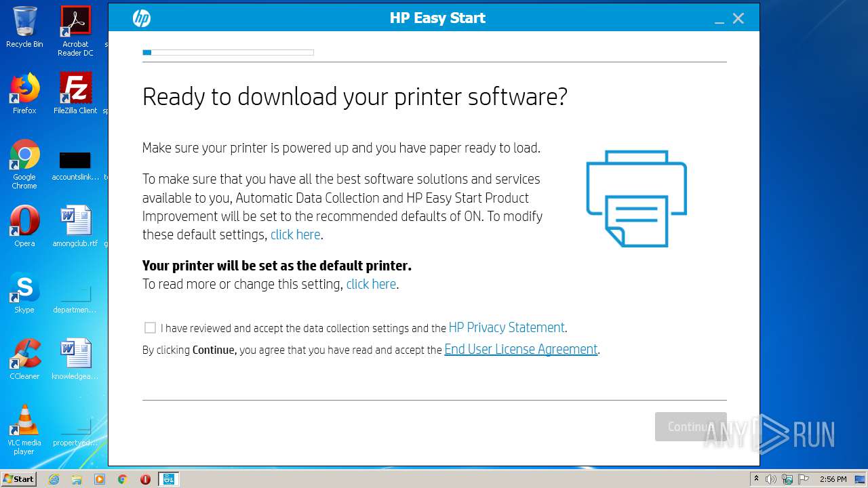Select the FileZilla Client desktop icon
Screen dimensions: 868x488
coord(75,94)
